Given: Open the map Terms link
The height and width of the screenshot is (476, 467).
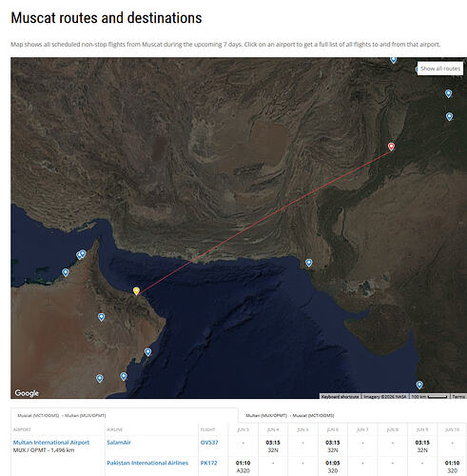Looking at the screenshot, I should pos(458,396).
